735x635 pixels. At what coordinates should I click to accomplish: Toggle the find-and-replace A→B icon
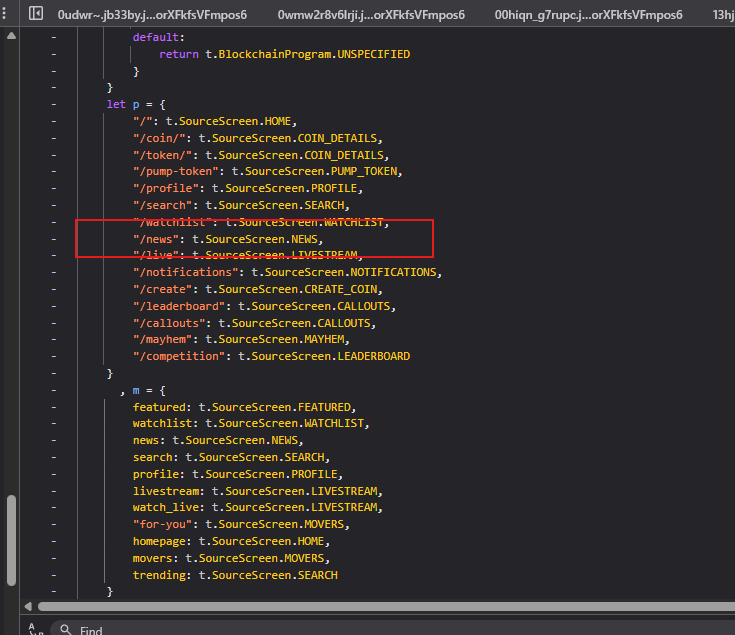[35, 629]
